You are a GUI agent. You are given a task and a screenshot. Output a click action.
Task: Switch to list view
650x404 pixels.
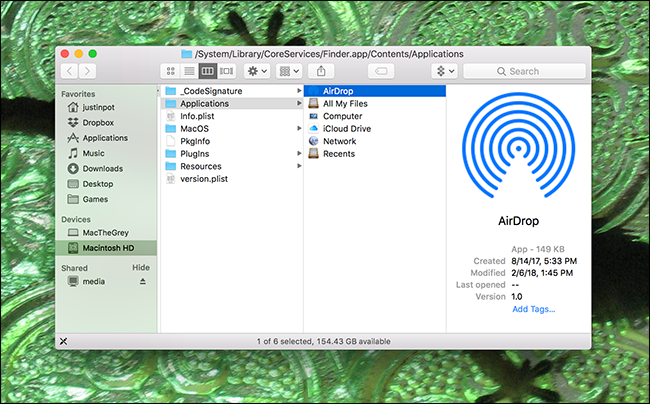tap(189, 71)
